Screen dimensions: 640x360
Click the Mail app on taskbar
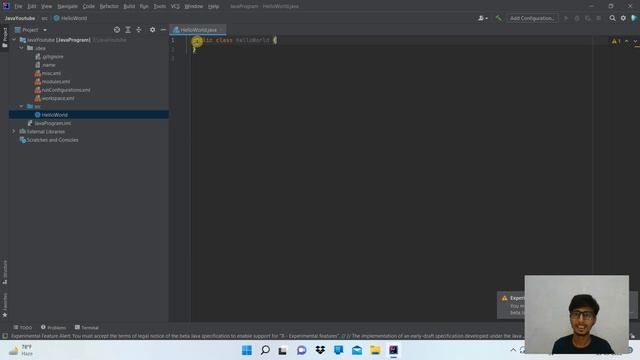[357, 350]
